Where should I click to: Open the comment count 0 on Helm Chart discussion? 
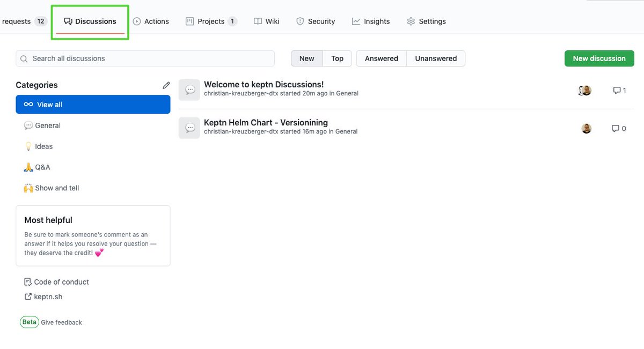point(619,129)
